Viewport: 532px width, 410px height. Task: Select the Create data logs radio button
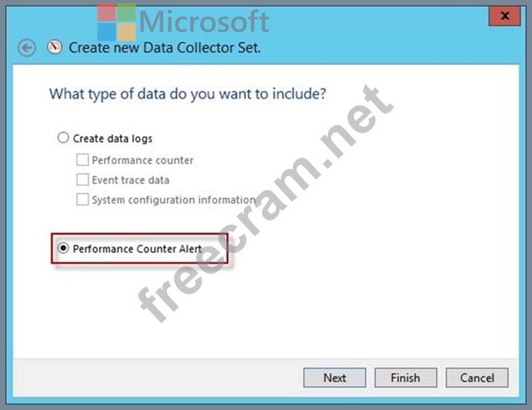pyautogui.click(x=63, y=138)
